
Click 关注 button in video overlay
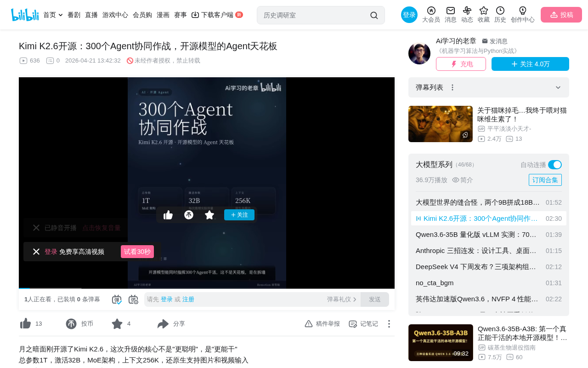tap(239, 215)
